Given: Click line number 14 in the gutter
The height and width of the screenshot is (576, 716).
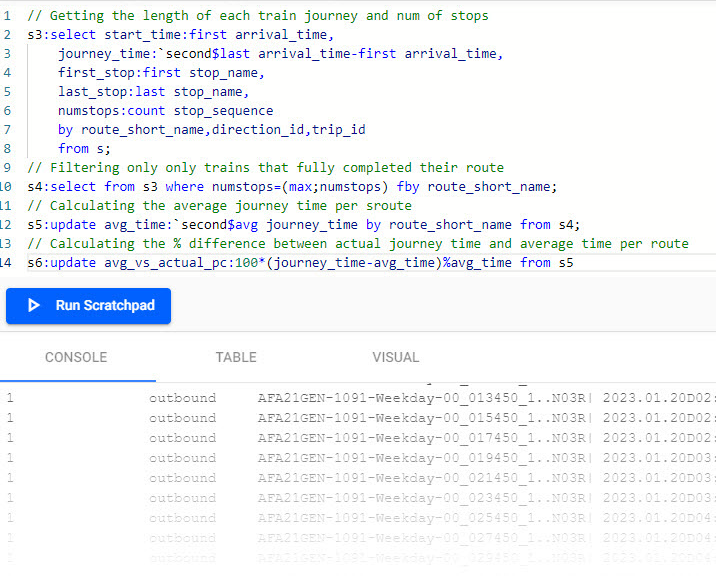Looking at the screenshot, I should (x=8, y=262).
